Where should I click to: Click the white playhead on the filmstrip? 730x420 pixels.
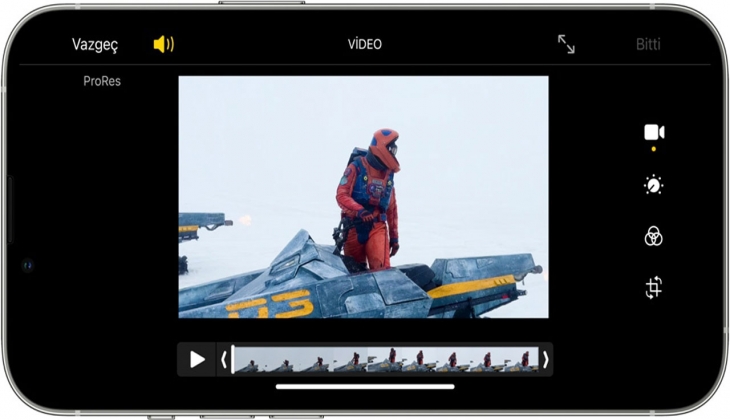[x=233, y=359]
